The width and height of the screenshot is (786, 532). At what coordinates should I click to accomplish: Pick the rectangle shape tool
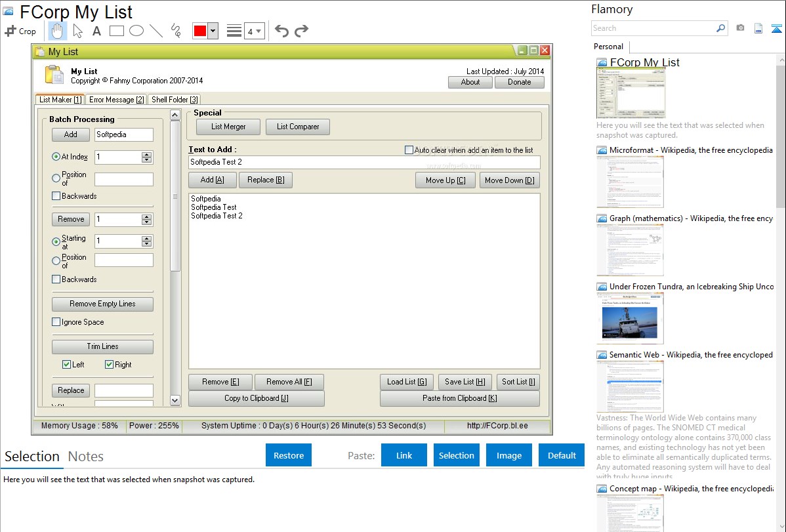point(116,31)
